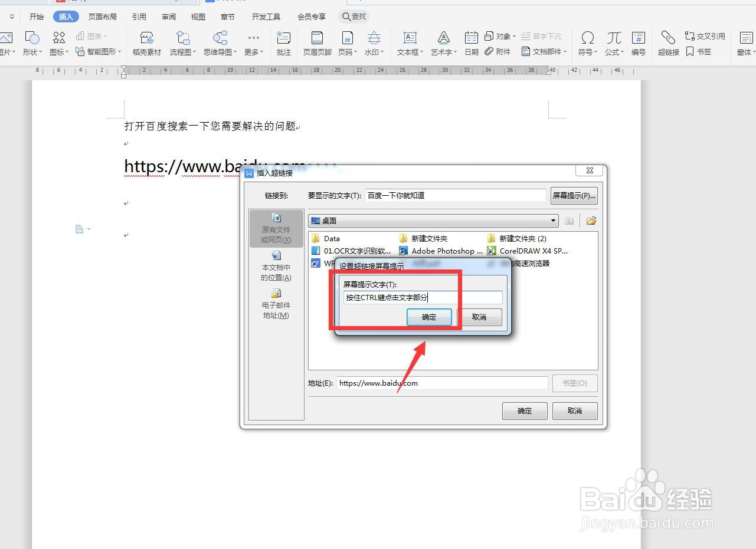Expand the 更多 dropdown in the ribbon
The image size is (756, 549).
[x=253, y=43]
